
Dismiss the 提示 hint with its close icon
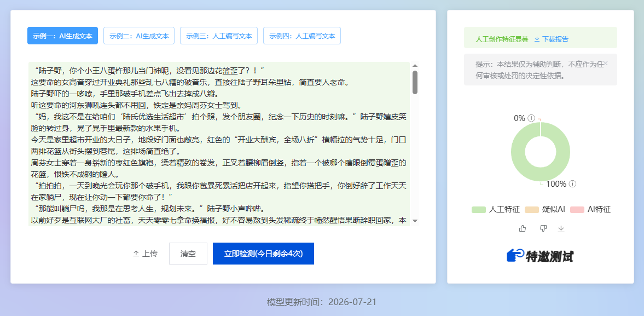pyautogui.click(x=606, y=64)
